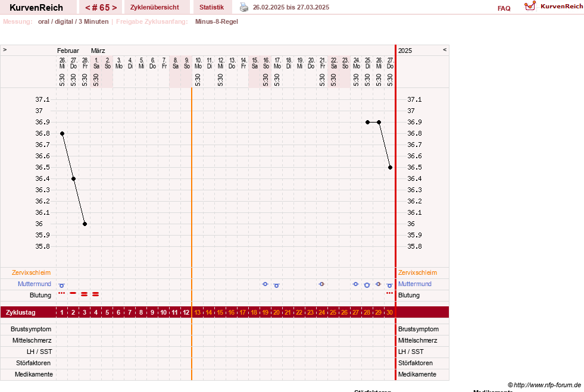Click the left 'Störfaktoren' row label
584x392 pixels.
pos(33,363)
